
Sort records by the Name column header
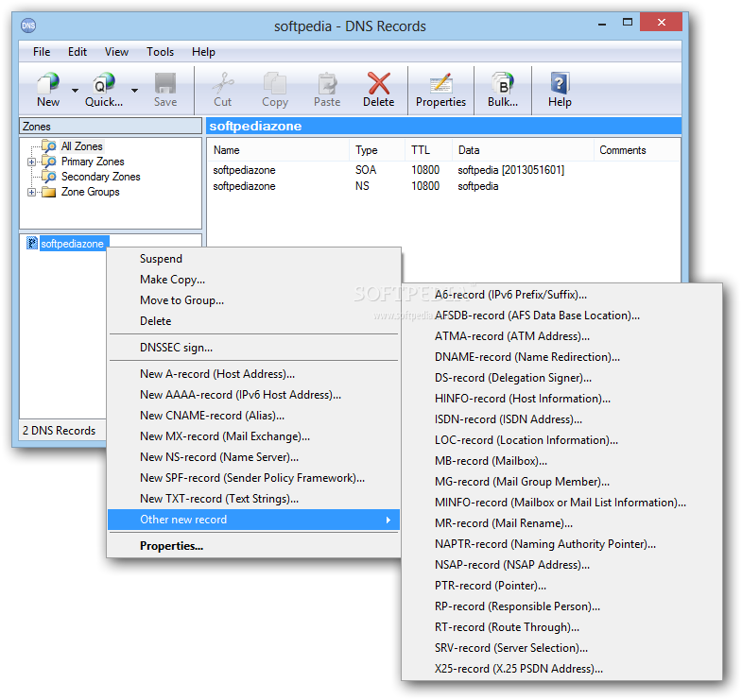coord(278,150)
